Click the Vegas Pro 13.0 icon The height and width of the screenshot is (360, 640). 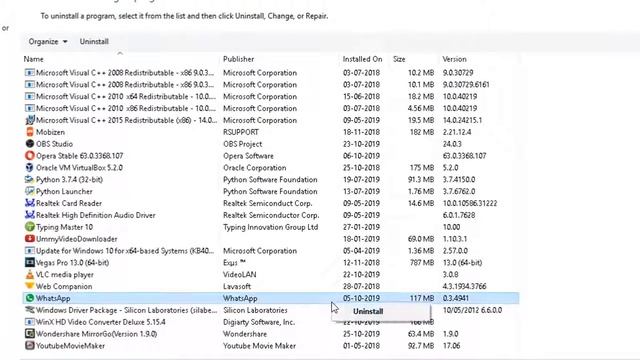click(x=29, y=262)
